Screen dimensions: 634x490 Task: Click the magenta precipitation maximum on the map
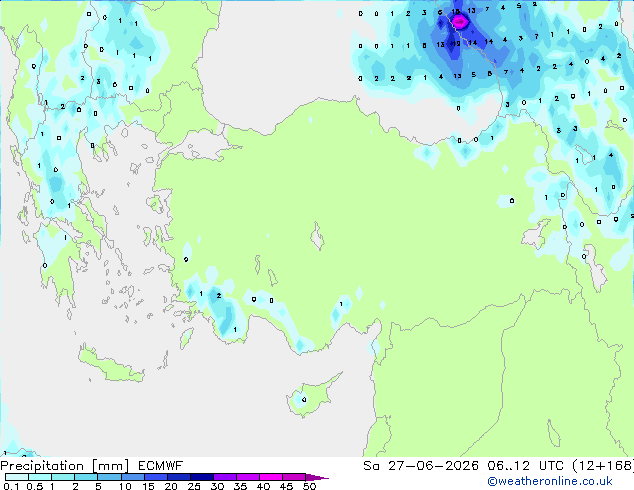point(460,22)
